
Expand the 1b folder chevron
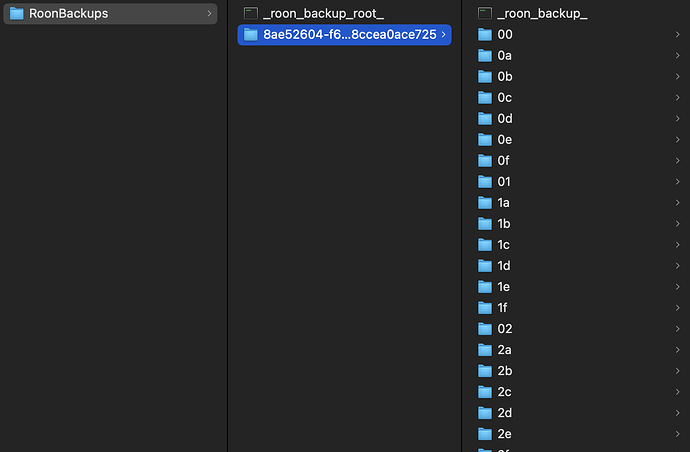pyautogui.click(x=678, y=224)
